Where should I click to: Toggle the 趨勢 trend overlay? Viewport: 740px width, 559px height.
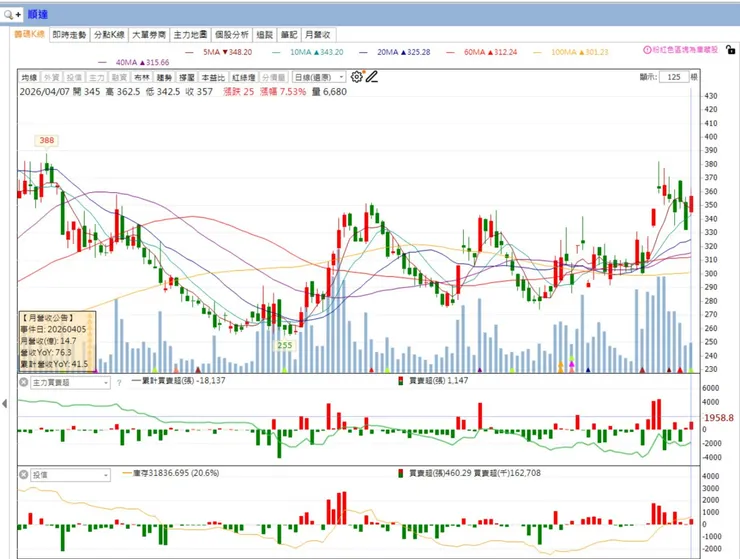pyautogui.click(x=164, y=77)
